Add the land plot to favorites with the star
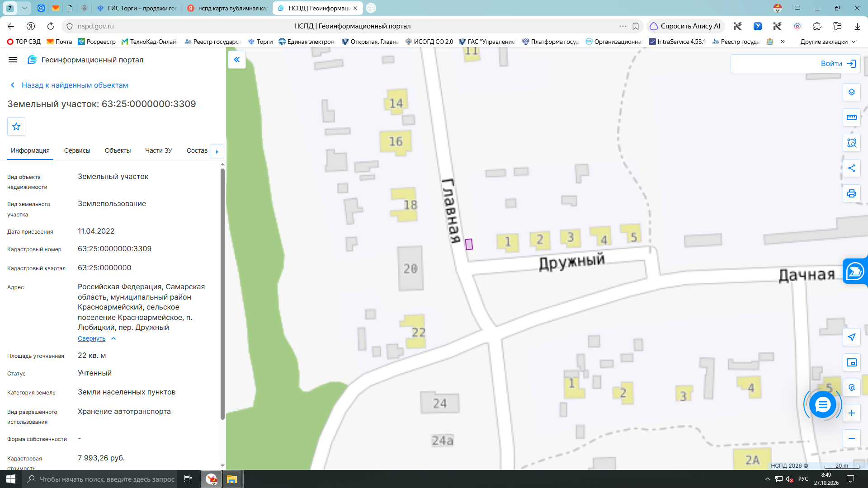The image size is (868, 488). coord(16,127)
